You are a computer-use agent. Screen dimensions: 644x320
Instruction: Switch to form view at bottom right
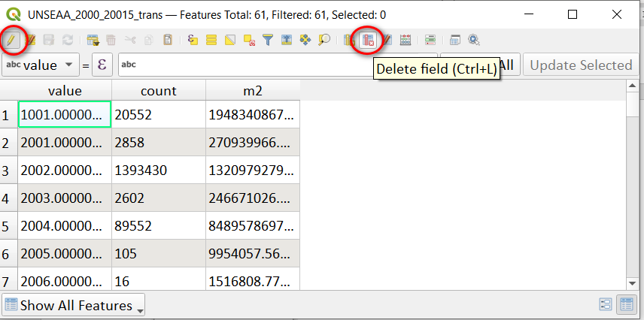coord(606,304)
